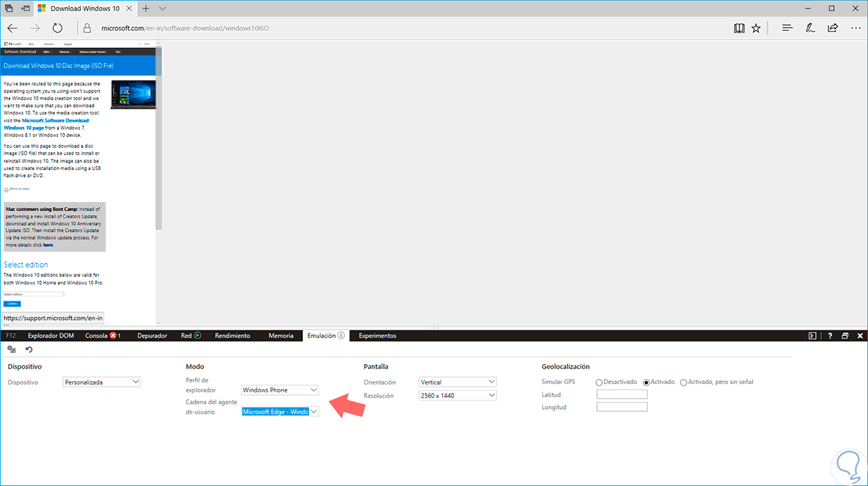Click the padlock icon in address bar
The width and height of the screenshot is (868, 486).
coord(87,28)
